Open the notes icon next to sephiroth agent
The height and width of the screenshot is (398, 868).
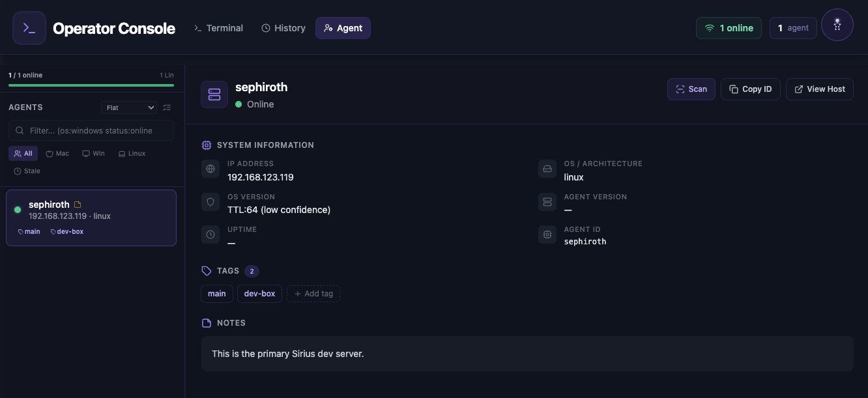[x=78, y=204]
